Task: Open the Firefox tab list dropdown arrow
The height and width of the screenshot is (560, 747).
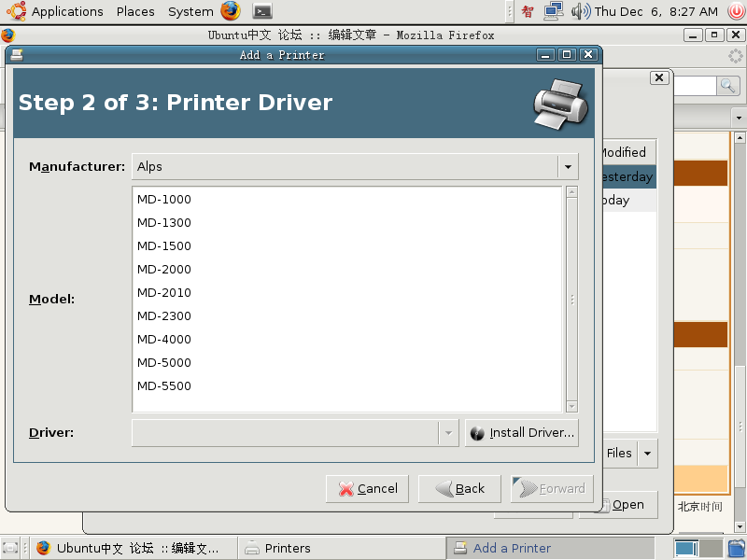Action: click(x=739, y=118)
